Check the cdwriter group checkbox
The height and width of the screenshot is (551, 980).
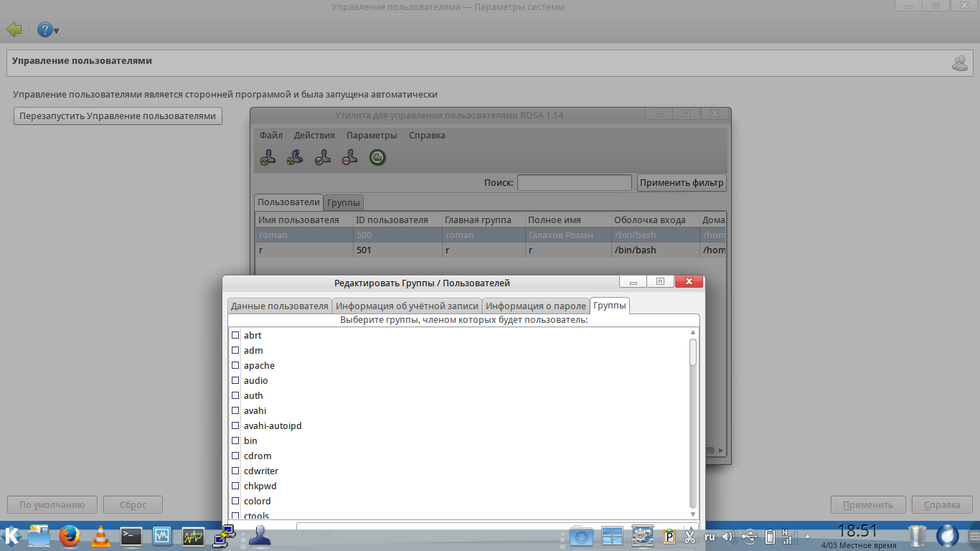pyautogui.click(x=235, y=471)
